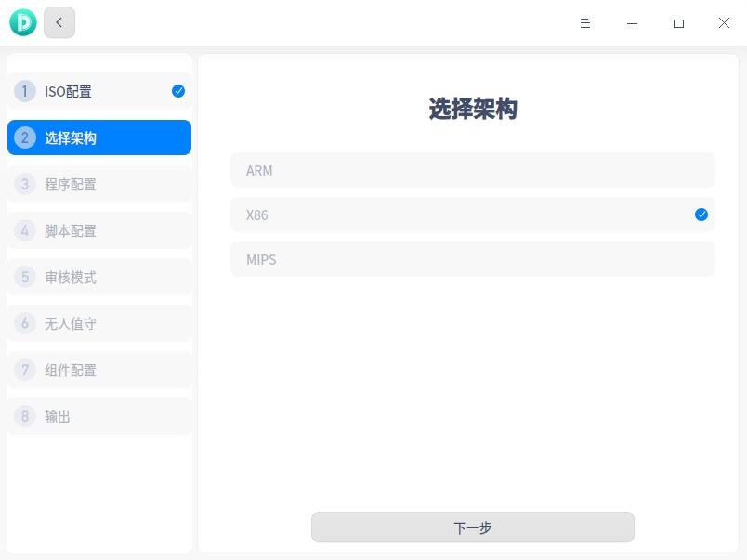This screenshot has width=747, height=560.
Task: Click the blue checkmark beside X86
Action: tap(701, 215)
